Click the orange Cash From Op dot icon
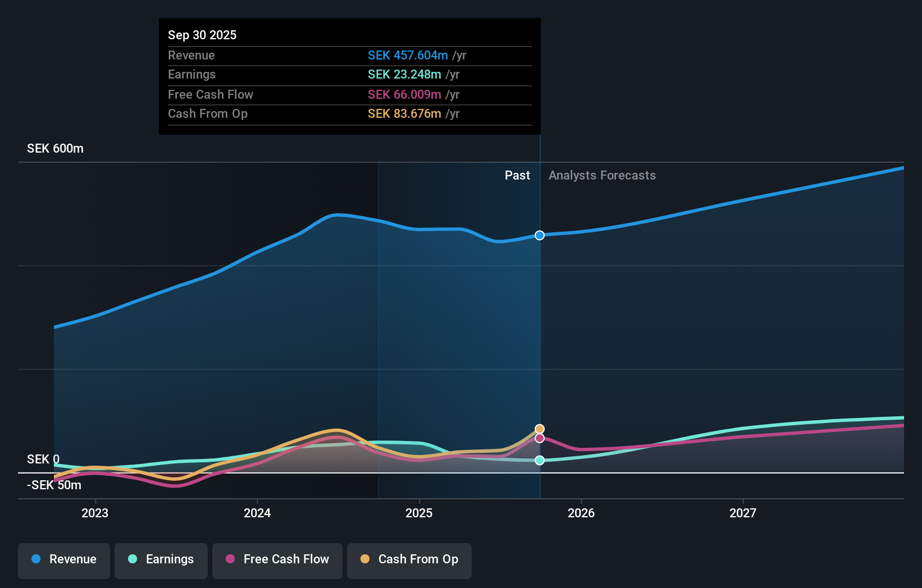 (366, 559)
